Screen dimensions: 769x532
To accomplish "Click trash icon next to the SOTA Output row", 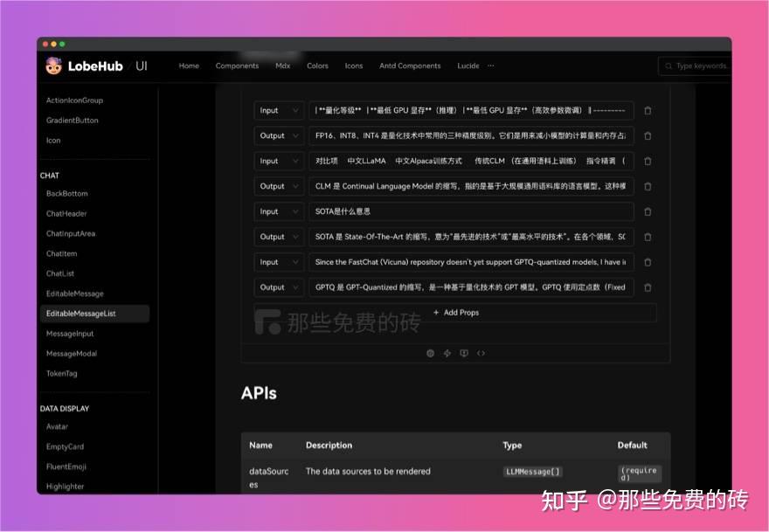I will point(647,237).
